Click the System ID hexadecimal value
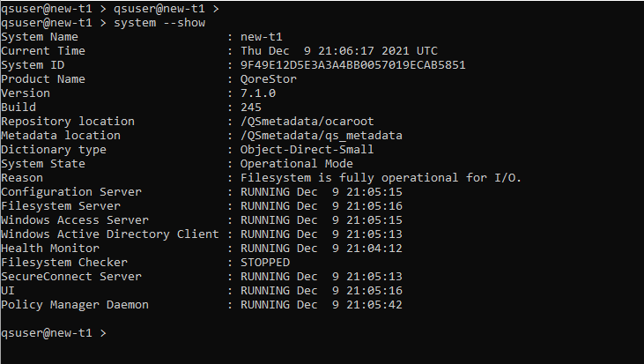 [352, 65]
